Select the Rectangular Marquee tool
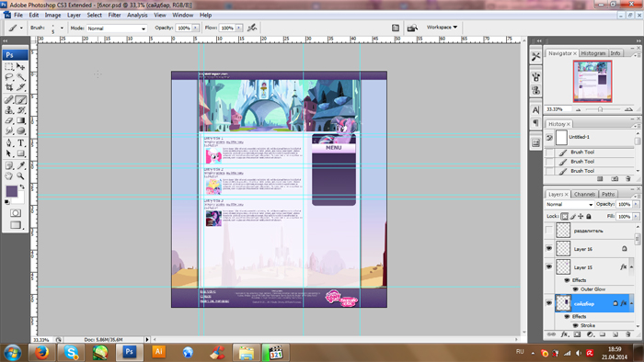 pyautogui.click(x=9, y=66)
